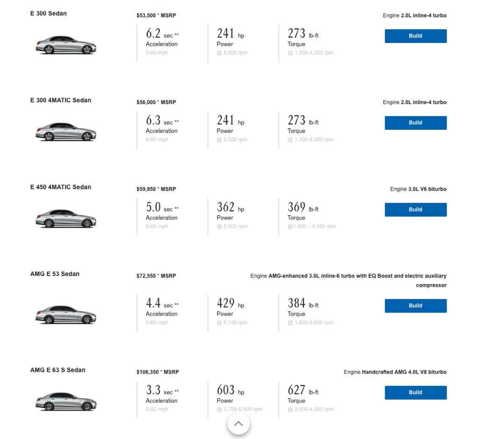This screenshot has width=504, height=439.
Task: Build the AMG E 63 S Sedan
Action: [416, 393]
